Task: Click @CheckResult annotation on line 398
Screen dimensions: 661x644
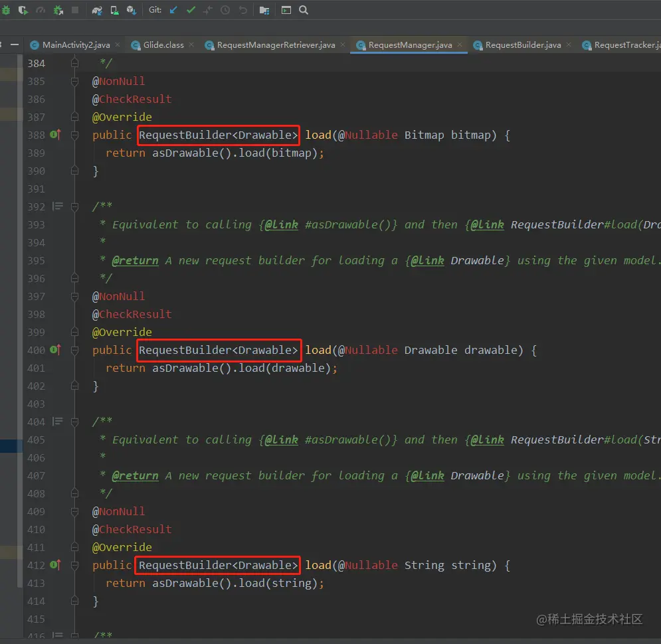Action: [132, 314]
